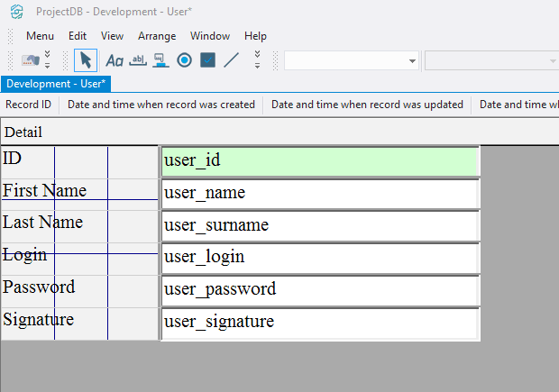
Task: Click the Record ID column header
Action: [28, 105]
